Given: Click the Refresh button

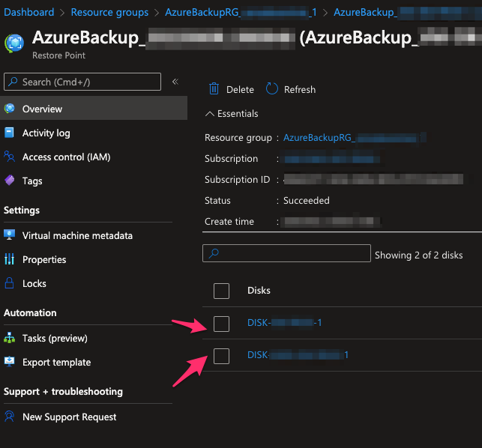Looking at the screenshot, I should [x=291, y=89].
